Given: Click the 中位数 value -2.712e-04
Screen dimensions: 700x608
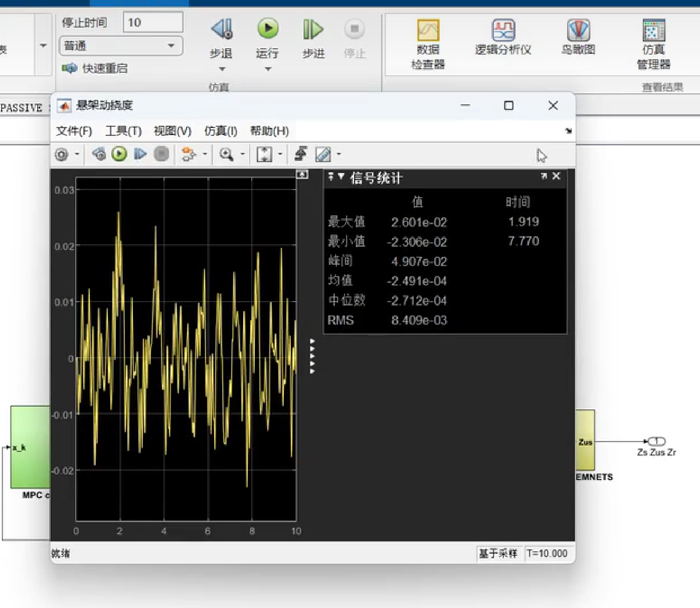Looking at the screenshot, I should point(417,300).
